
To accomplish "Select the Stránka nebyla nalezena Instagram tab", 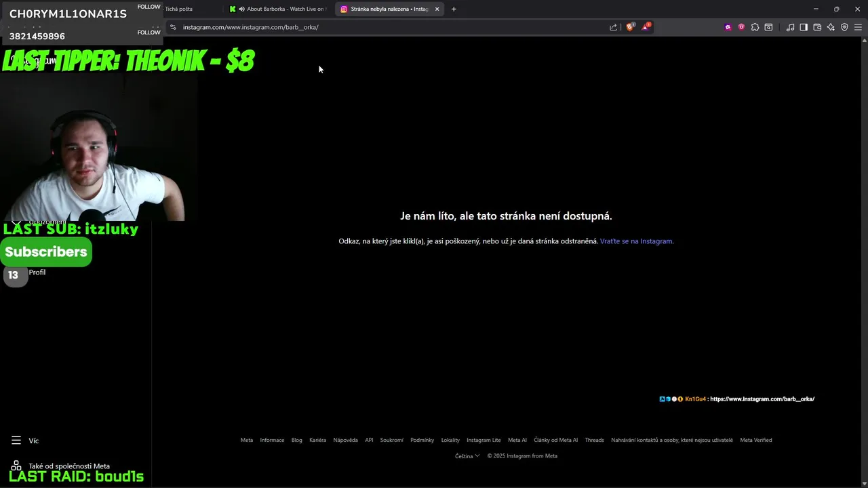I will (x=389, y=9).
